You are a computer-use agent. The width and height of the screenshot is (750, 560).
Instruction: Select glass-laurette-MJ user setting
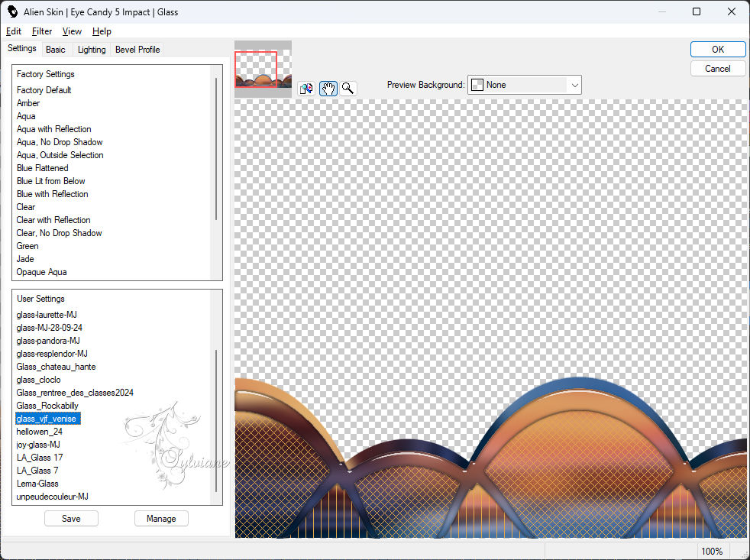47,315
